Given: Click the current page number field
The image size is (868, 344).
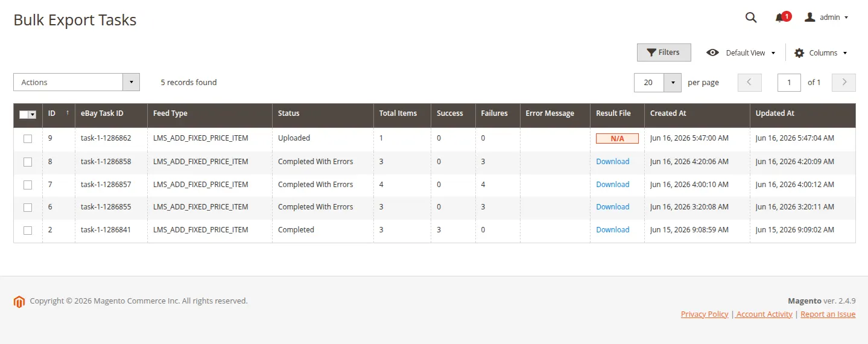Looking at the screenshot, I should pyautogui.click(x=789, y=82).
